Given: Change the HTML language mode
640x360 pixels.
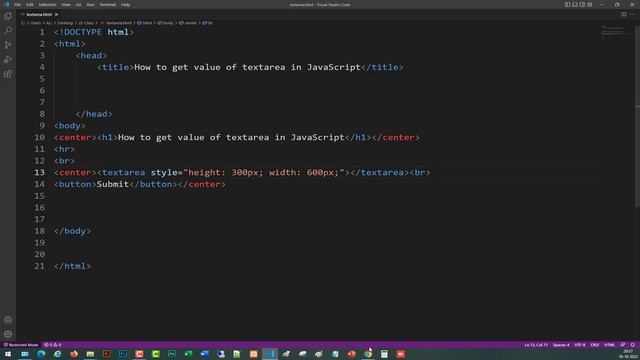Looking at the screenshot, I should pyautogui.click(x=609, y=345).
